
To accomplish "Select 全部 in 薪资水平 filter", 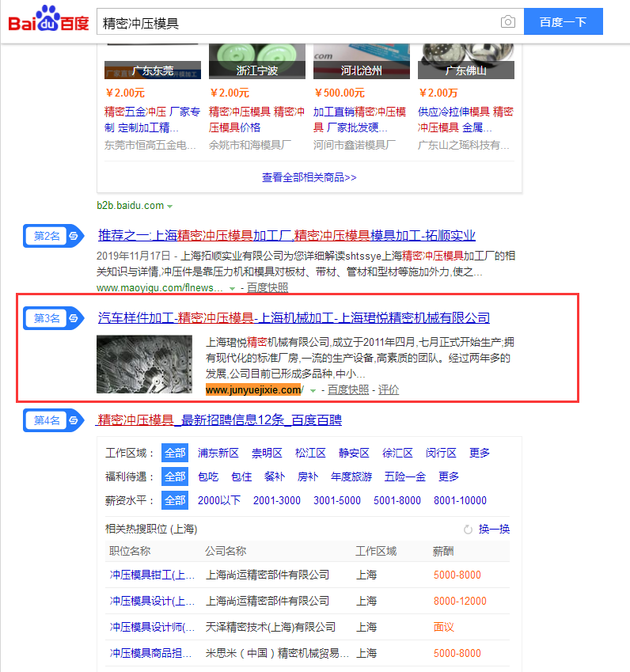I will click(x=175, y=500).
